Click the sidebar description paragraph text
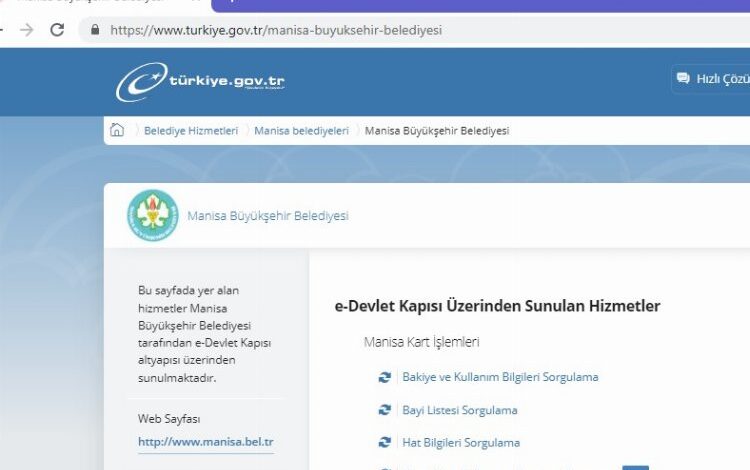 point(204,334)
